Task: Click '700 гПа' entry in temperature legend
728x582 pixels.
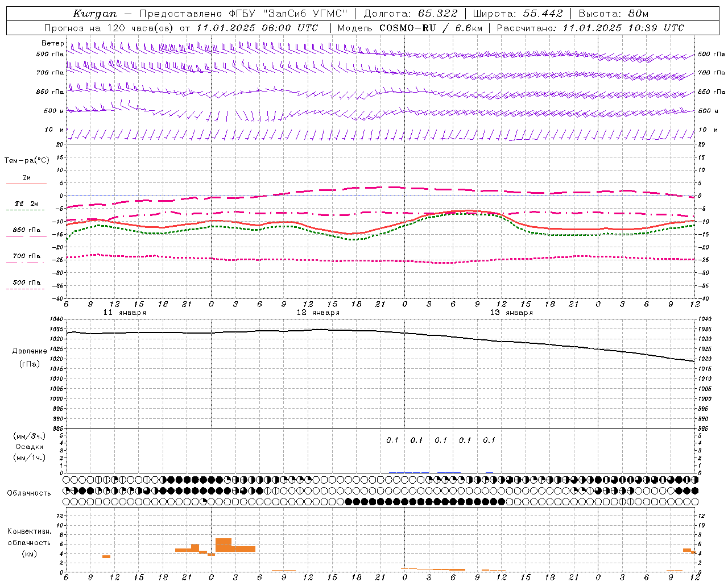Action: pyautogui.click(x=27, y=256)
